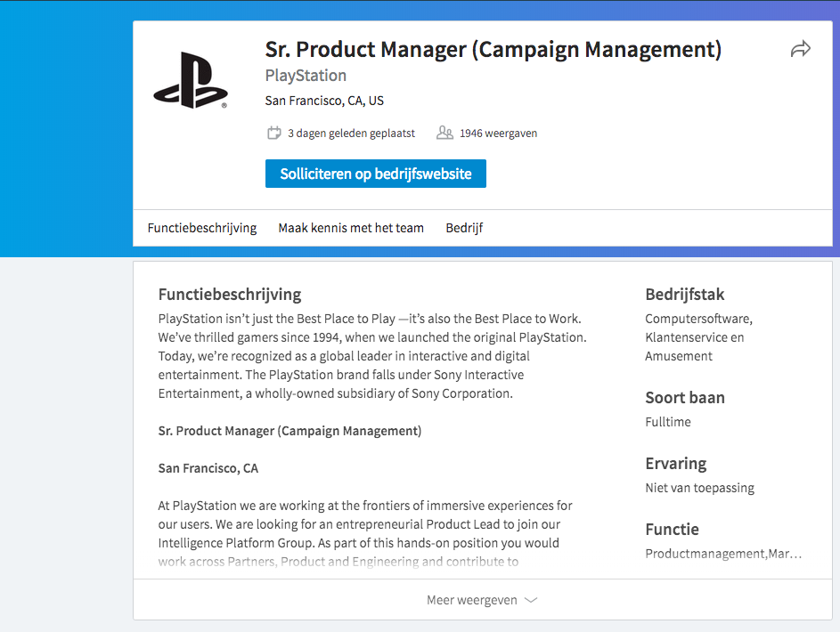The height and width of the screenshot is (632, 840).
Task: Open the PlayStation company name link
Action: (x=306, y=76)
